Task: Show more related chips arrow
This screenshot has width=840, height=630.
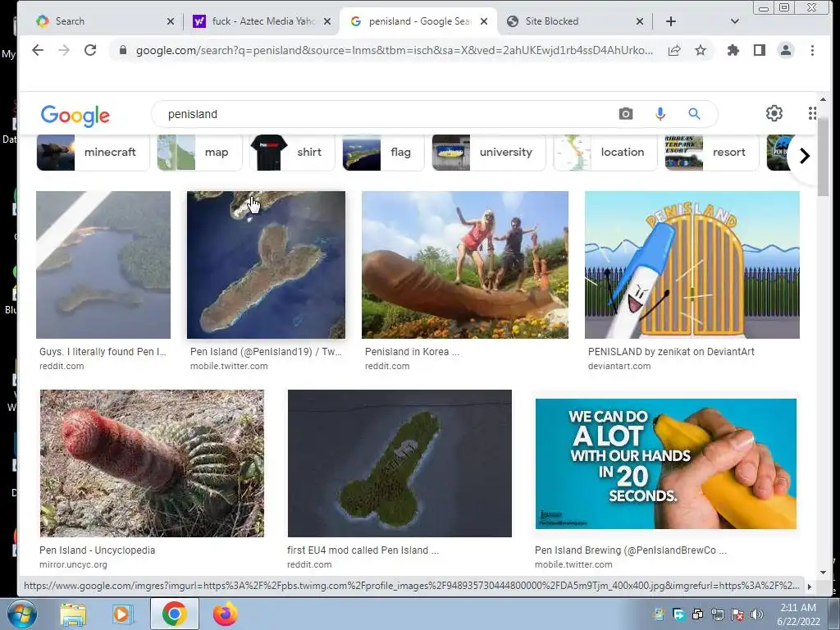Action: 804,156
